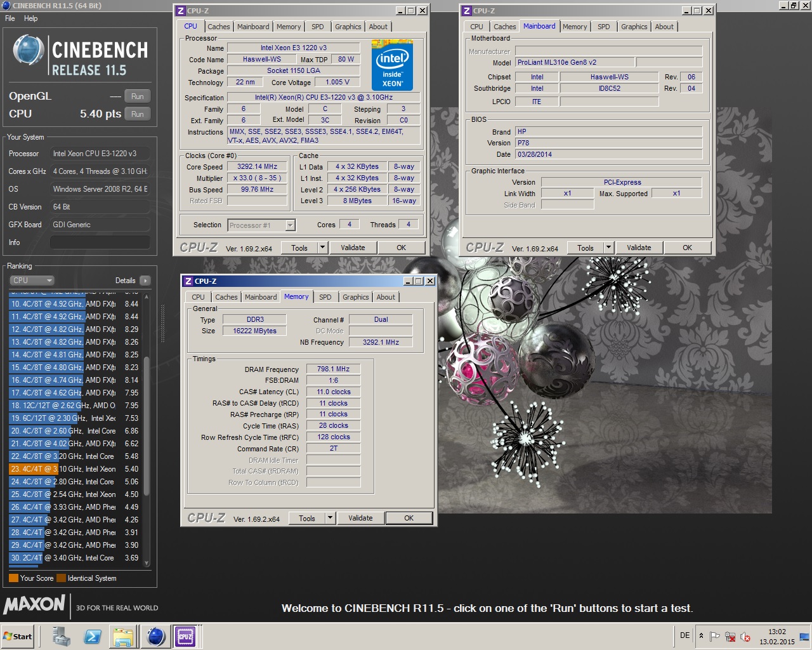Click the Z icon of the memory CPU-Z window

[x=188, y=281]
